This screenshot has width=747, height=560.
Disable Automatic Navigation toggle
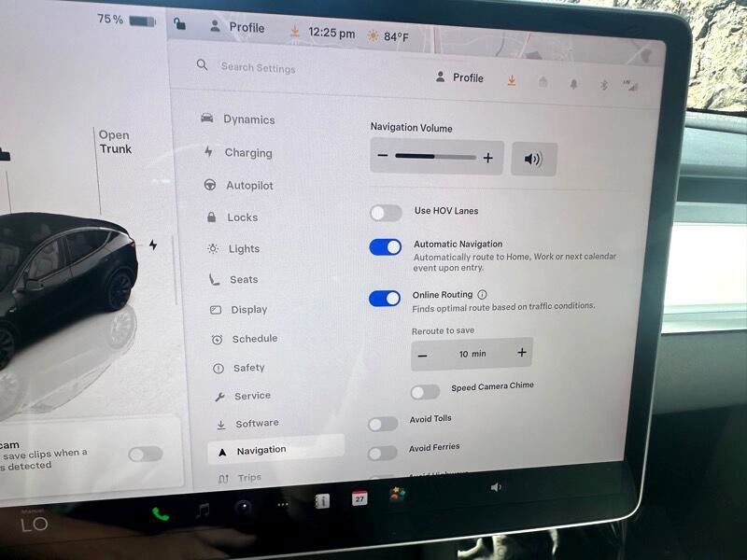click(386, 247)
